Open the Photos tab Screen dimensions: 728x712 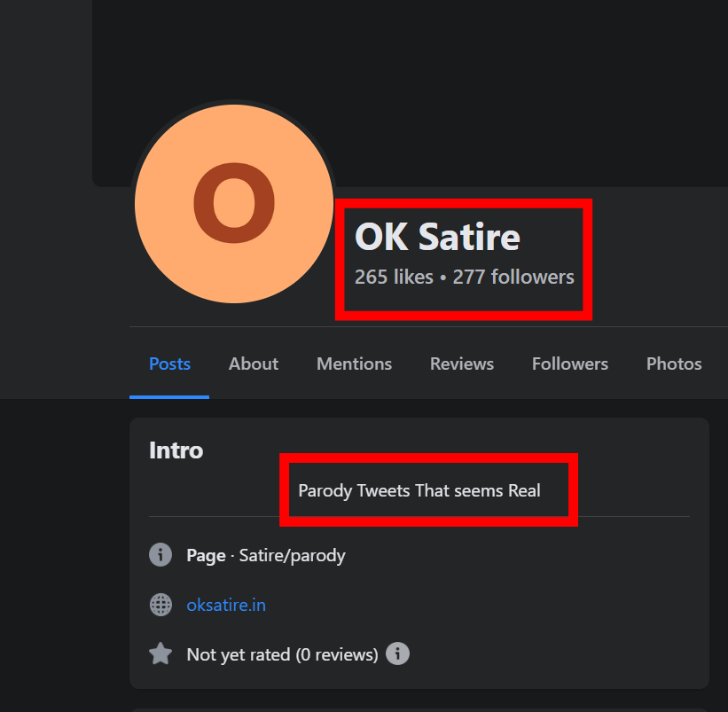click(x=674, y=364)
